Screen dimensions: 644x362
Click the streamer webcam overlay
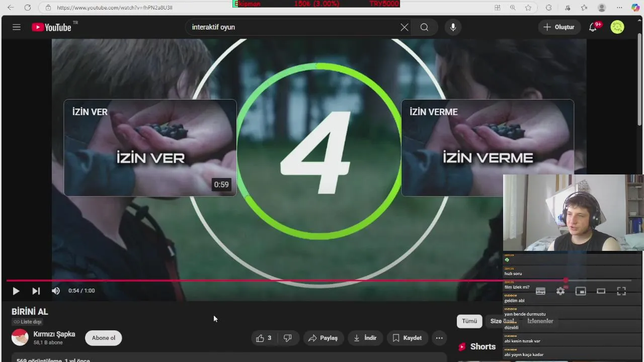point(574,213)
